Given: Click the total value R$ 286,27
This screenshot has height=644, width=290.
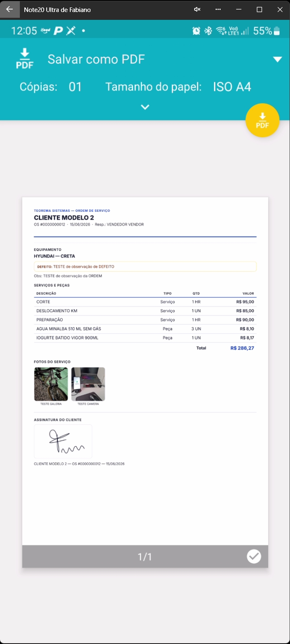Looking at the screenshot, I should (242, 348).
